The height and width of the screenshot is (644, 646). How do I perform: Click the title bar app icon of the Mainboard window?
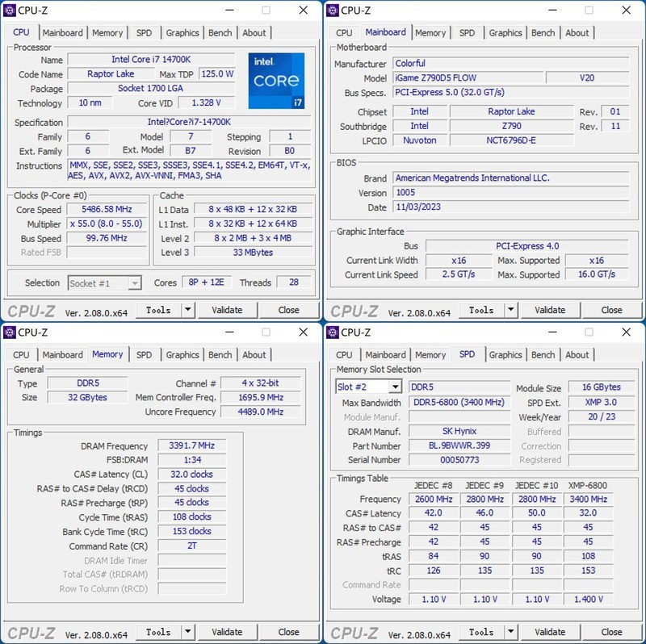(333, 10)
